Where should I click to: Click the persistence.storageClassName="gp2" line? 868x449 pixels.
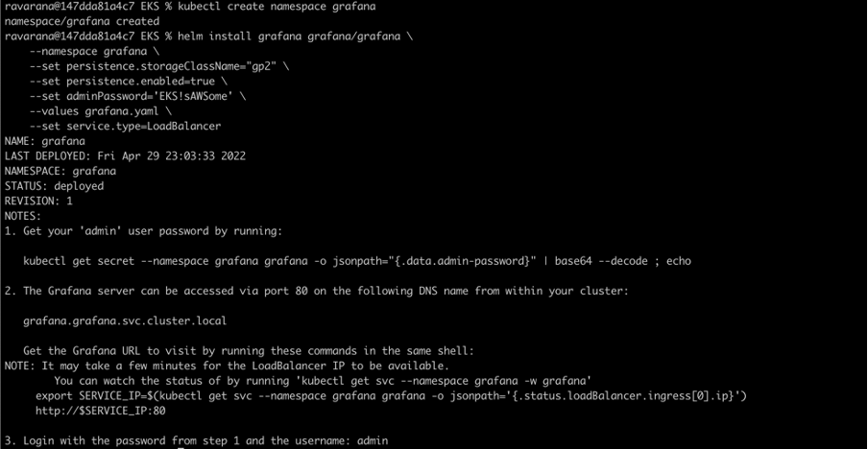point(158,66)
